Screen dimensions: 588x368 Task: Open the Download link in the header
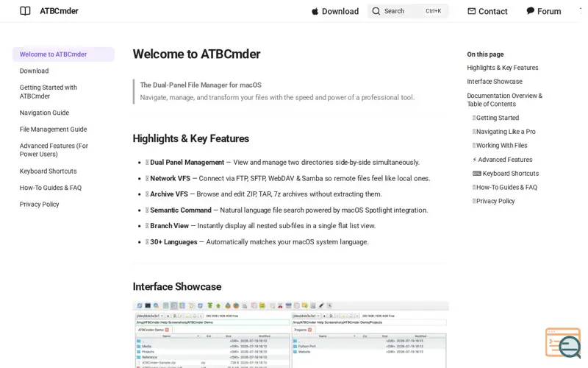click(x=340, y=11)
